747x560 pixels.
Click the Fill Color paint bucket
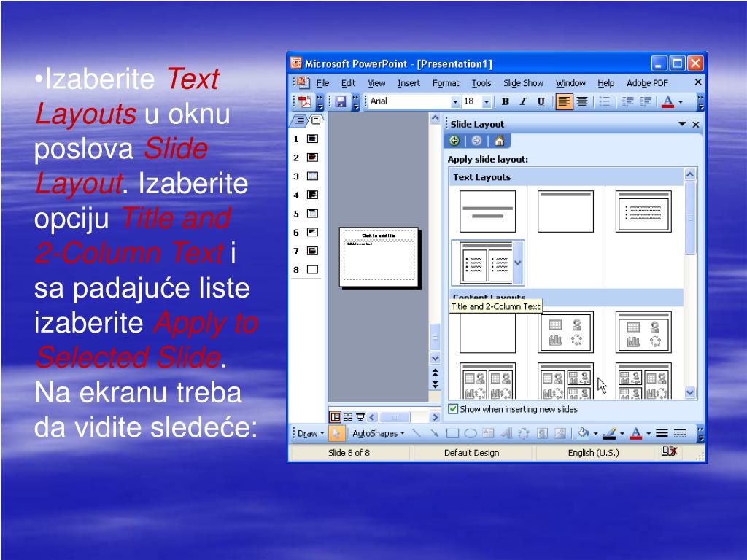584,433
